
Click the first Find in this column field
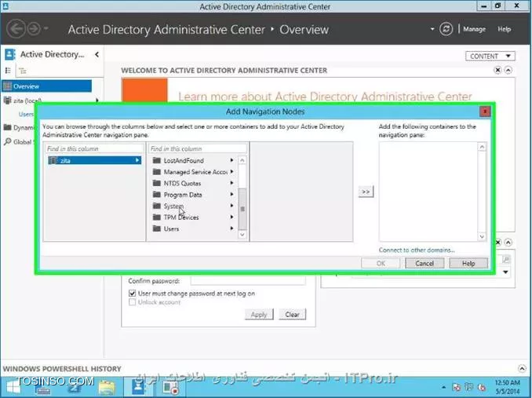pos(94,148)
